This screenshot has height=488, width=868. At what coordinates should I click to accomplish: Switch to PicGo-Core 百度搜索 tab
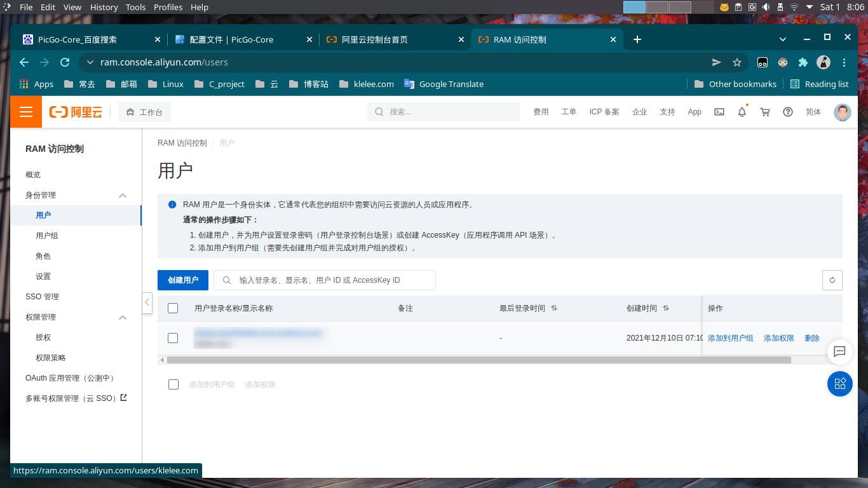coord(91,39)
